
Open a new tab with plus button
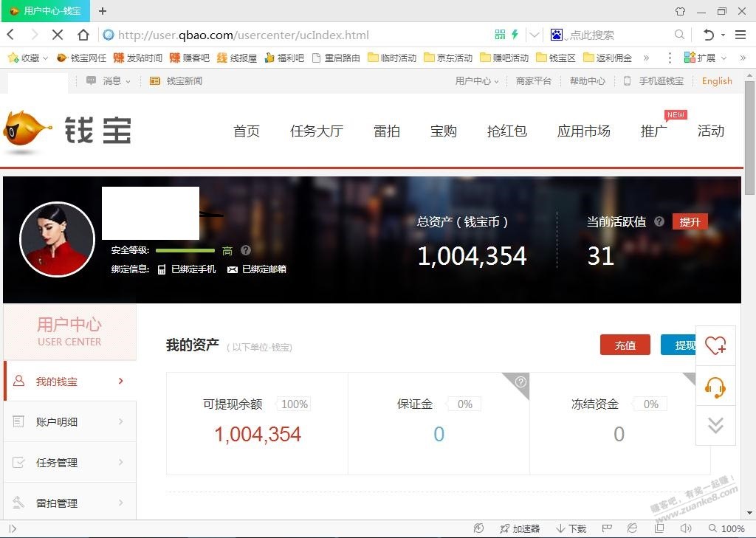click(x=102, y=10)
